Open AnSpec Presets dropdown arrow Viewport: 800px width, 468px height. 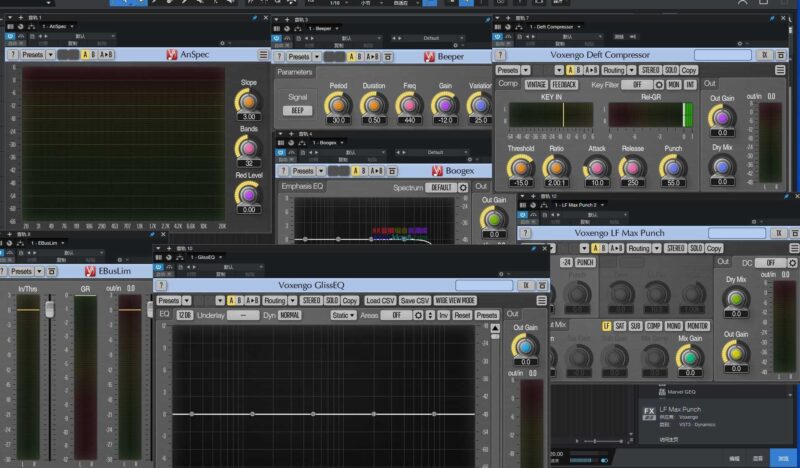51,55
